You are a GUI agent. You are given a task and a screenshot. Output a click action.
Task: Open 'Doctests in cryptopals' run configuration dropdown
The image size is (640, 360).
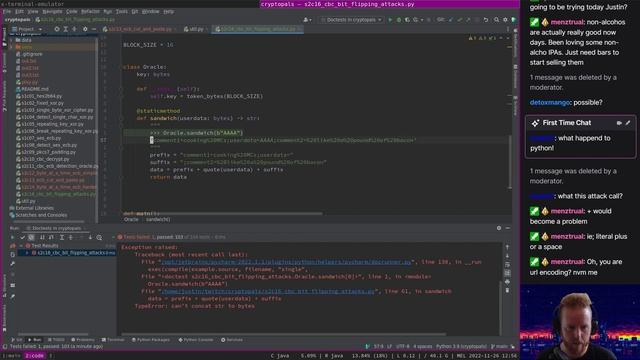tap(351, 20)
